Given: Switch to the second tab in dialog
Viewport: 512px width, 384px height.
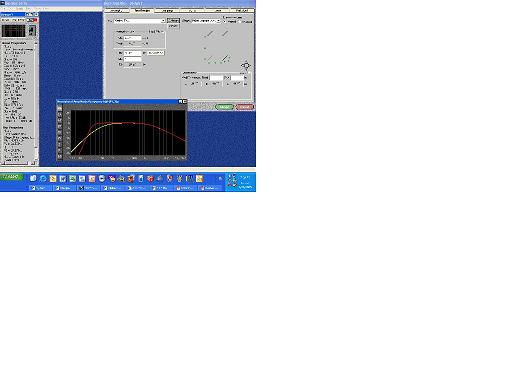Looking at the screenshot, I should pyautogui.click(x=142, y=11).
